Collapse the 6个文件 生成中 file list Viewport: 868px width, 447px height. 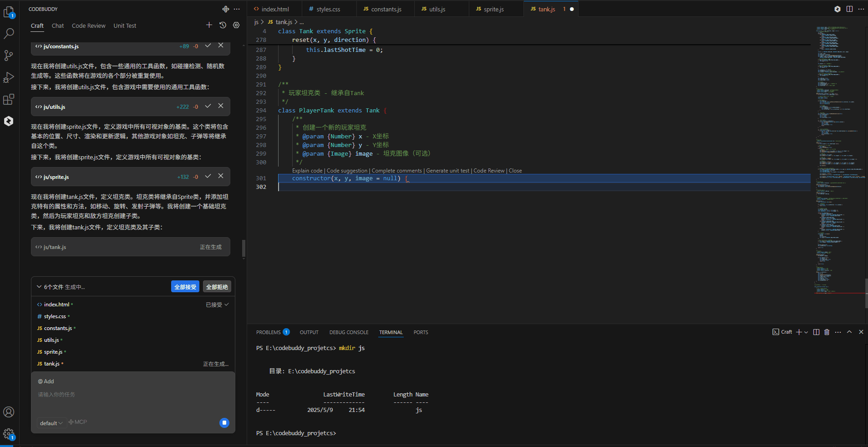click(x=39, y=287)
